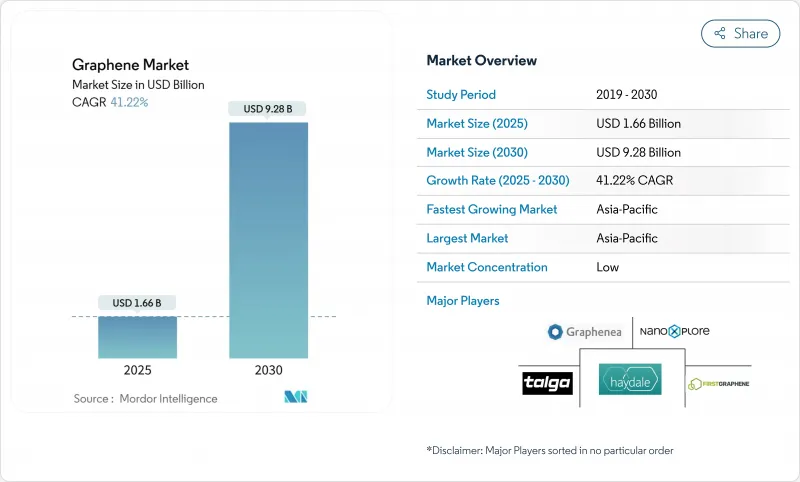
Task: Click the Market Concentration Low value
Action: pos(607,267)
